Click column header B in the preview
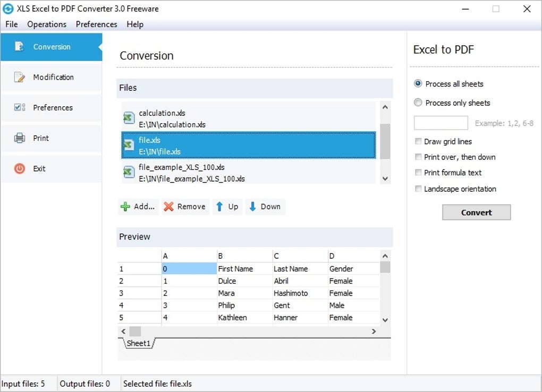 click(x=244, y=256)
